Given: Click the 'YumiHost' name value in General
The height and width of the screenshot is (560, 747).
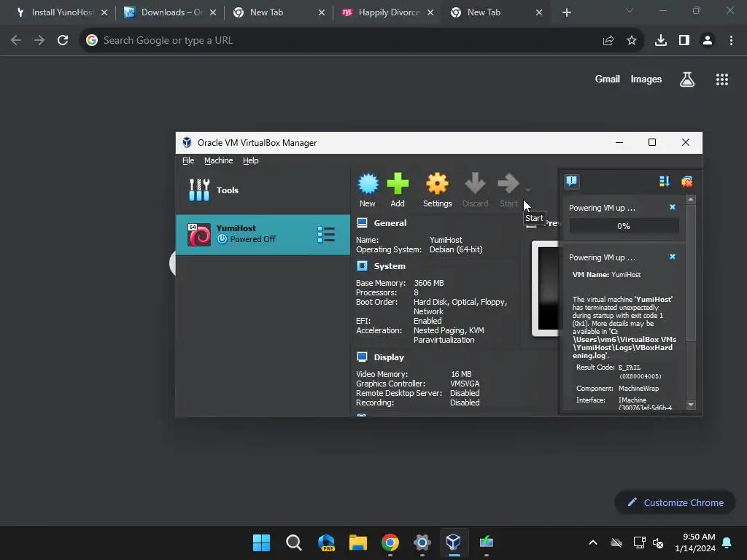Looking at the screenshot, I should click(x=446, y=240).
